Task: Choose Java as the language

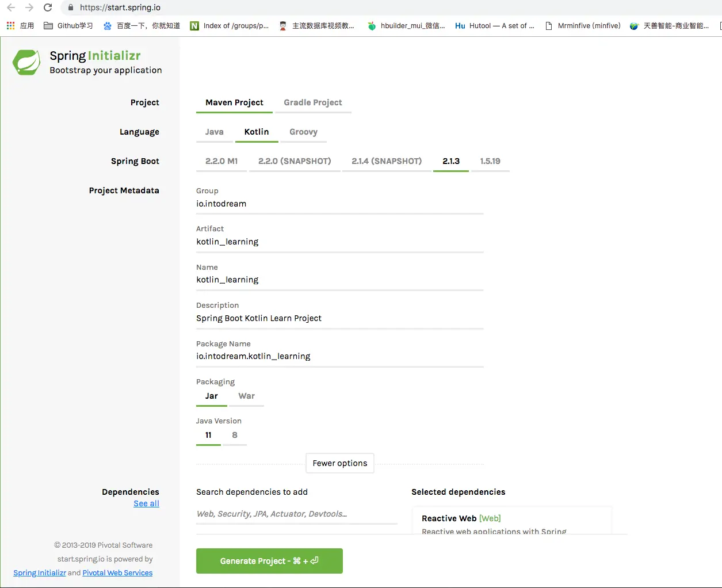Action: (215, 132)
